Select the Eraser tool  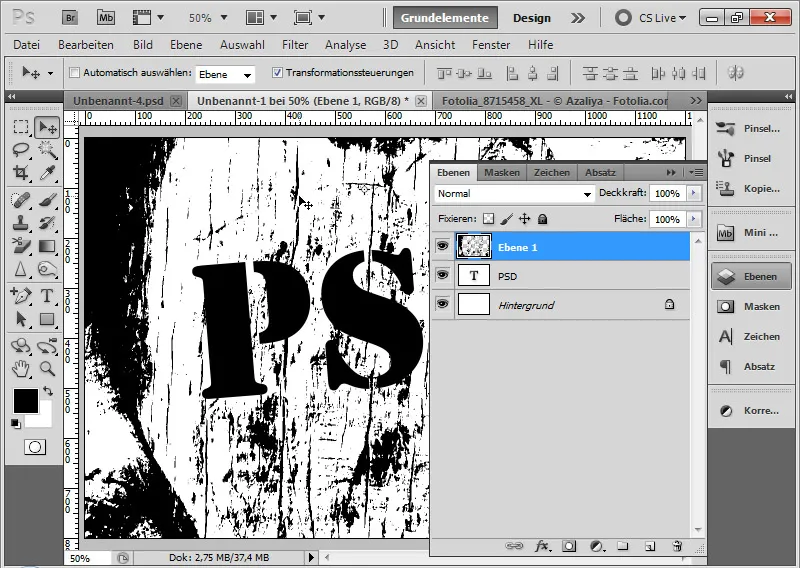pyautogui.click(x=21, y=246)
